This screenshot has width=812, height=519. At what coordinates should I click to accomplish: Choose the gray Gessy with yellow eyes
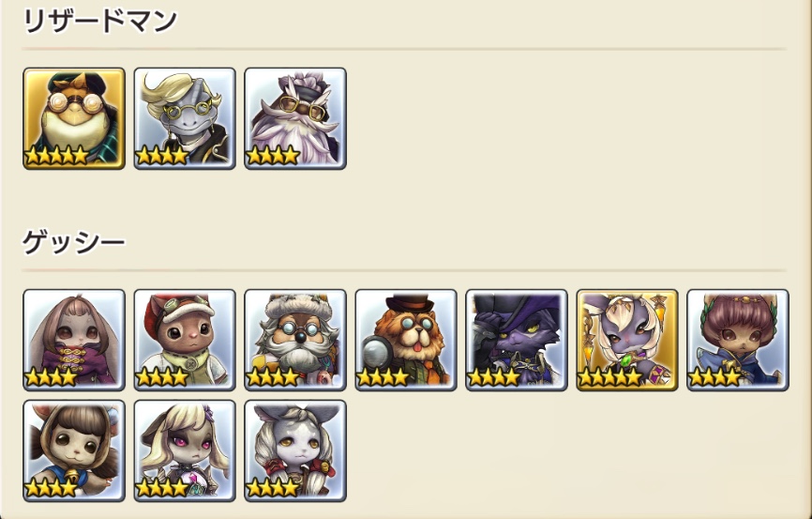point(295,450)
